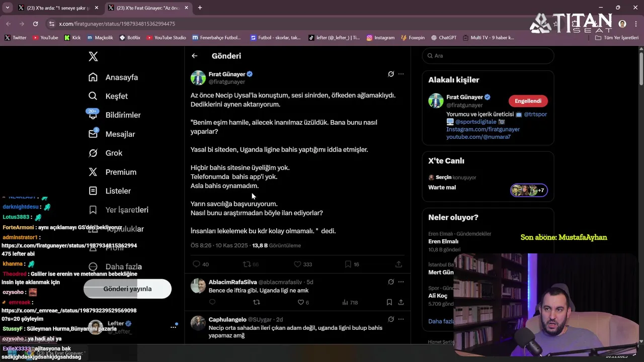Image resolution: width=644 pixels, height=362 pixels.
Task: Open Lefter account menu dots
Action: 173,327
